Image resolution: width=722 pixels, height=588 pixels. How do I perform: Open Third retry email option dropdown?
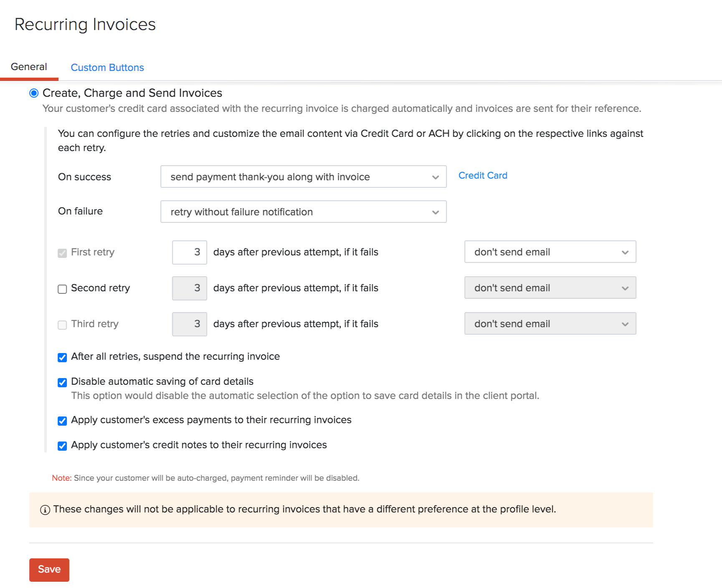tap(550, 324)
